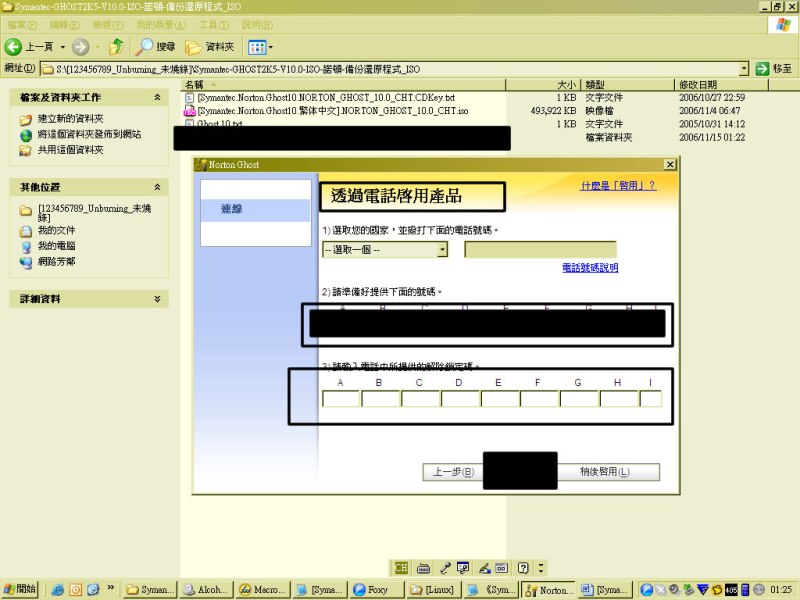The height and width of the screenshot is (600, 800).
Task: Close the Norton Ghost dialog
Action: (670, 164)
